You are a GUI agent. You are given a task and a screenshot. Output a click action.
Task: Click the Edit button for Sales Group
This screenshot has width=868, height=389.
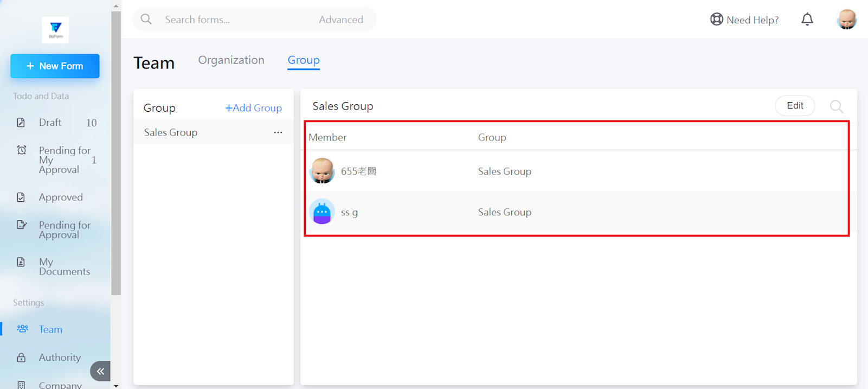coord(794,106)
